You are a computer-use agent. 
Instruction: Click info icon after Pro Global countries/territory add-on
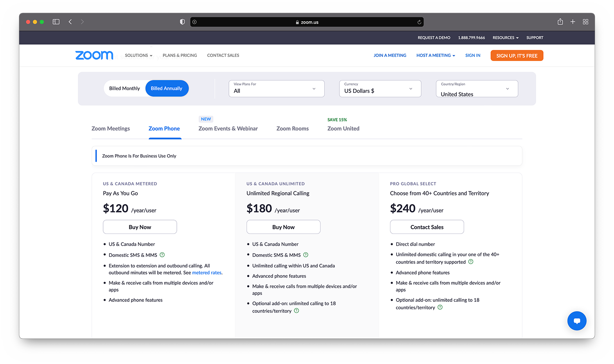tap(440, 307)
